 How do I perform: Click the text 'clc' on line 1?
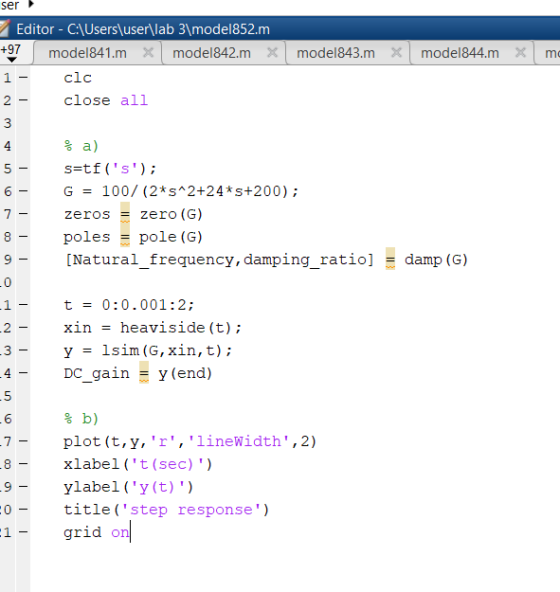click(77, 78)
